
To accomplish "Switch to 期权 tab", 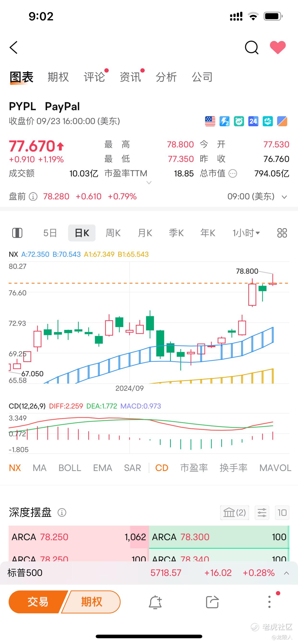I will coord(58,77).
